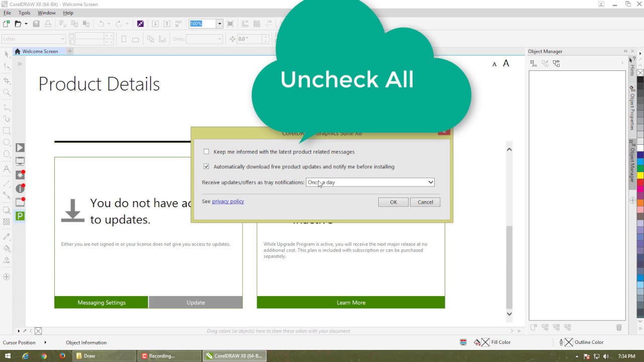This screenshot has width=644, height=362.
Task: Open the Windows Start button
Action: 8,356
